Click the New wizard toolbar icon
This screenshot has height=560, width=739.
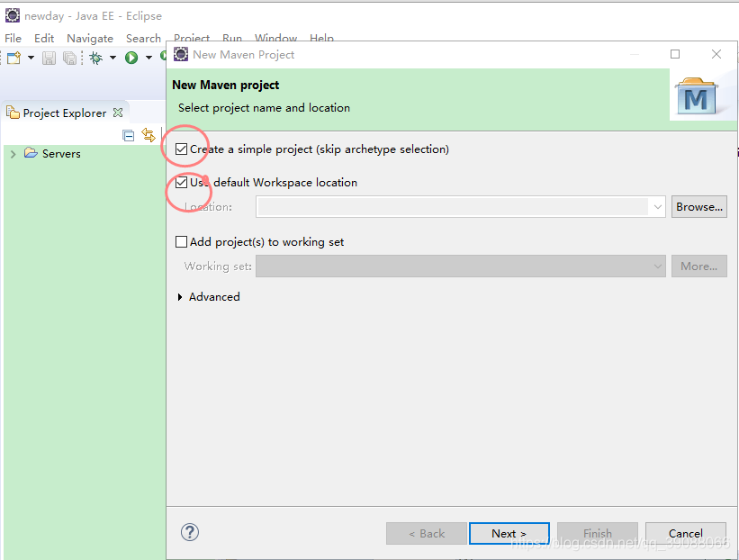click(14, 58)
